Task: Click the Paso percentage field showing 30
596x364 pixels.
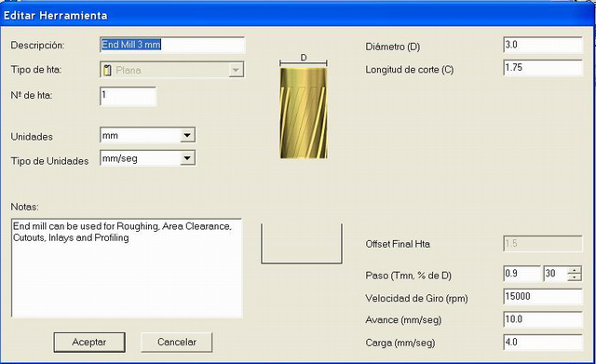Action: click(x=555, y=274)
